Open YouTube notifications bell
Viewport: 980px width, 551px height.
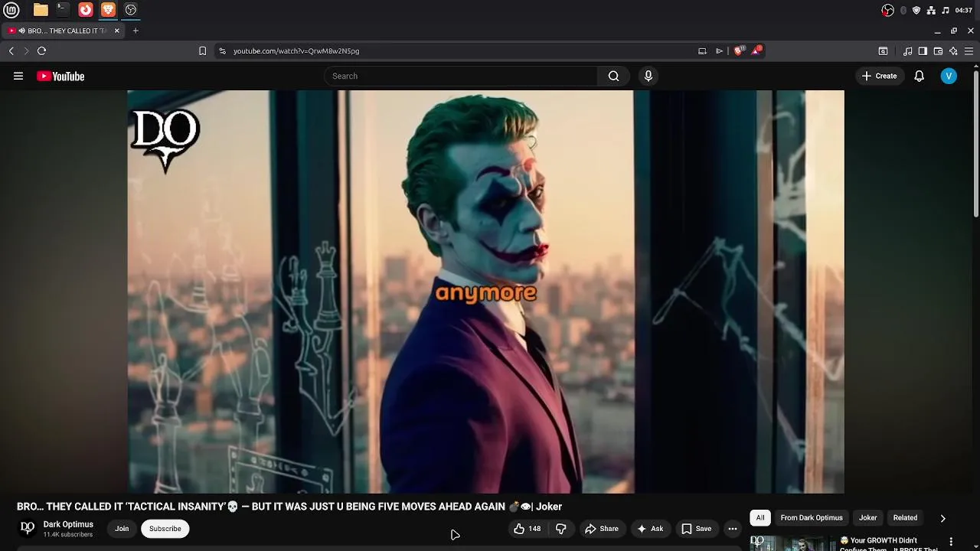tap(919, 76)
